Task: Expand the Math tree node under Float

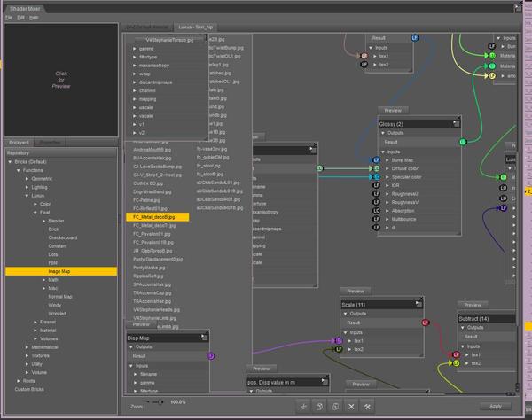Action: click(x=43, y=280)
